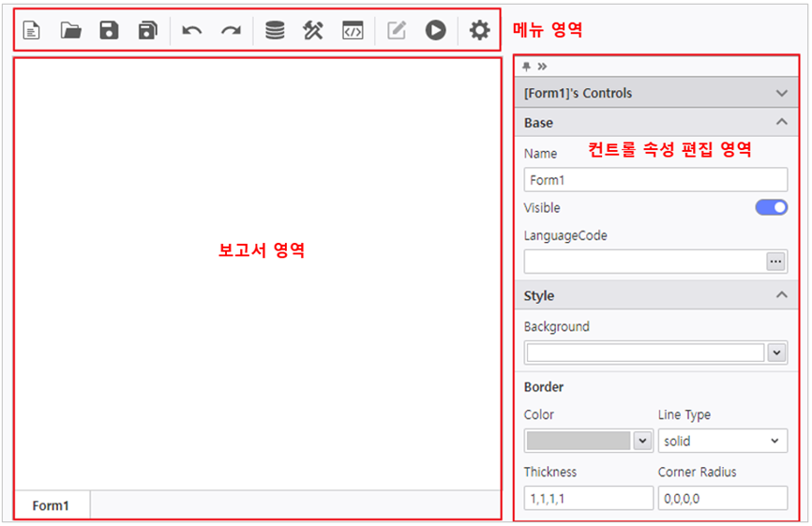Screen dimensions: 812x526
Task: Click the Line Type label
Action: 684,414
